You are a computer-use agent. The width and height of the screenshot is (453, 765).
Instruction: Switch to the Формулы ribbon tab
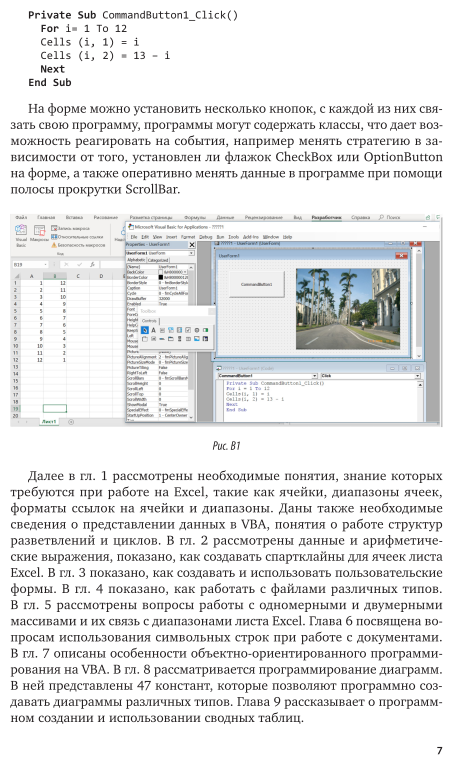(195, 218)
